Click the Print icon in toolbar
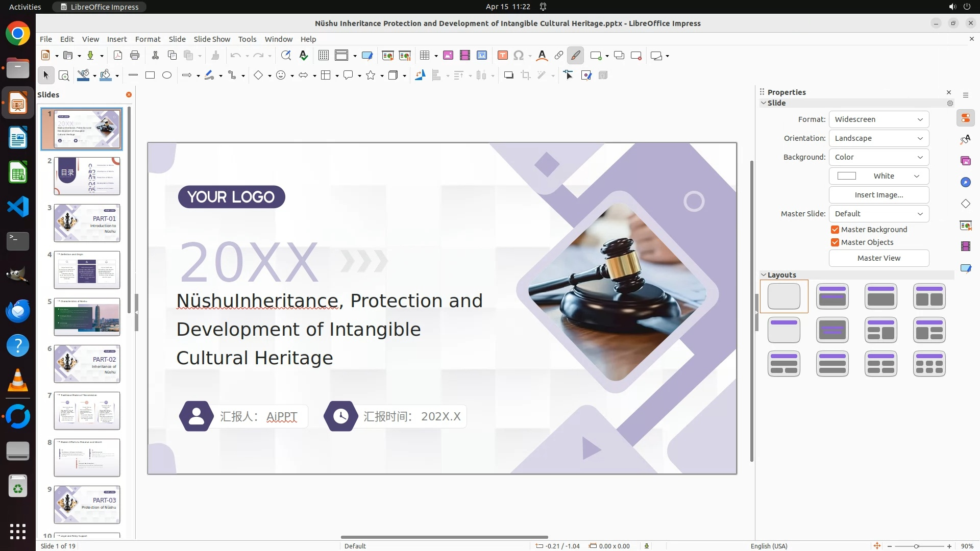The image size is (980, 551). (x=135, y=55)
